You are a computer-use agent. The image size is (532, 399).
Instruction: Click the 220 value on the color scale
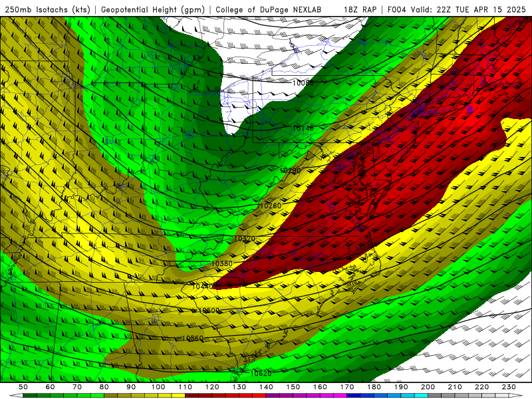tap(481, 387)
